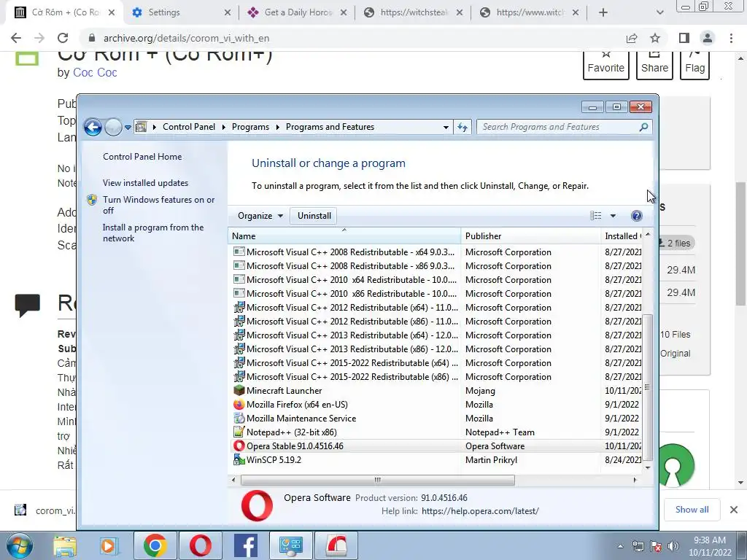747x560 pixels.
Task: Click the Opera Stable icon in program list
Action: 239,446
